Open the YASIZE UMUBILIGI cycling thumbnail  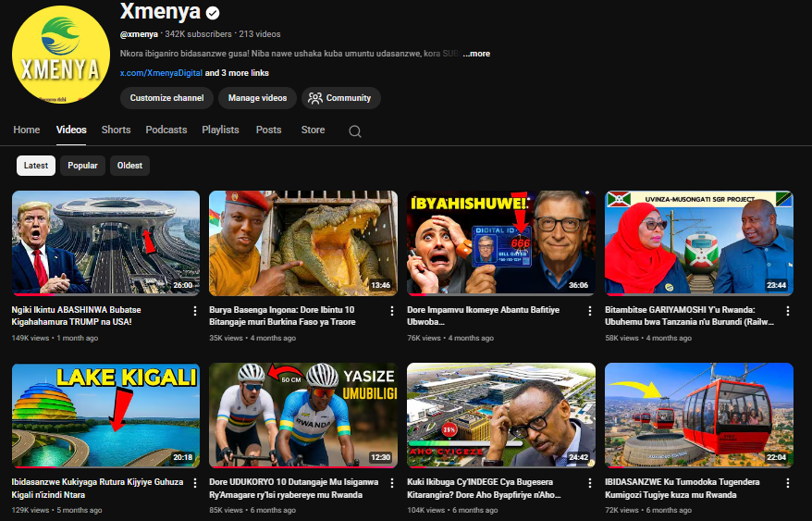pyautogui.click(x=303, y=416)
